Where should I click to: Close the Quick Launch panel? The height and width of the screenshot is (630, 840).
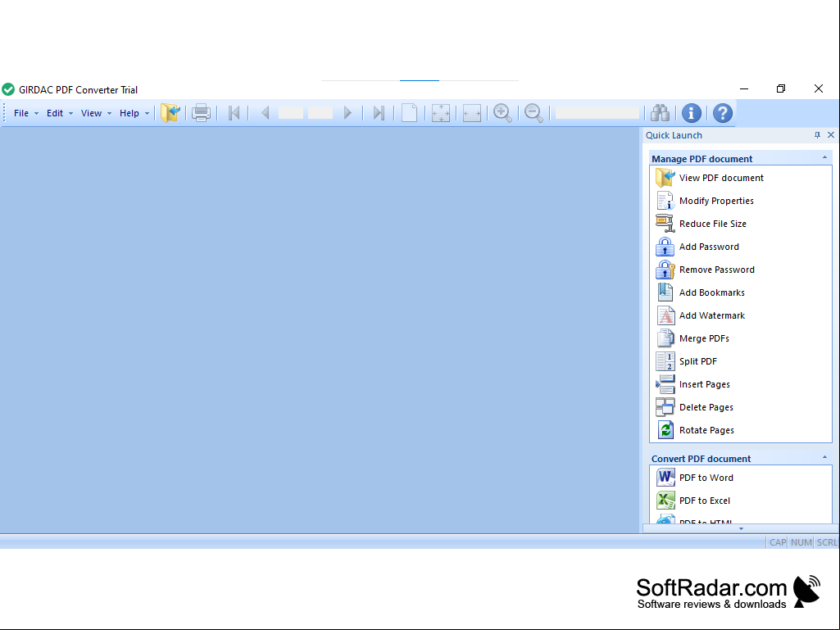coord(831,135)
